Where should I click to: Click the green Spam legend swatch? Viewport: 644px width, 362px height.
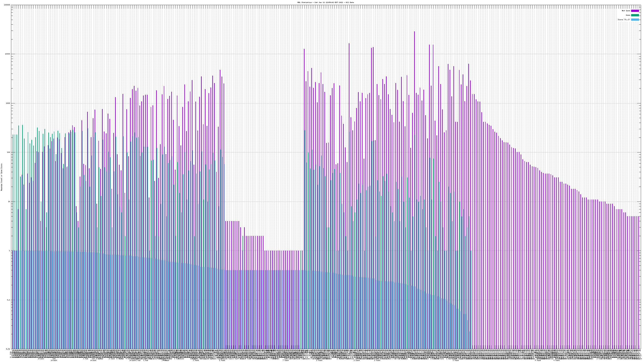pos(635,15)
